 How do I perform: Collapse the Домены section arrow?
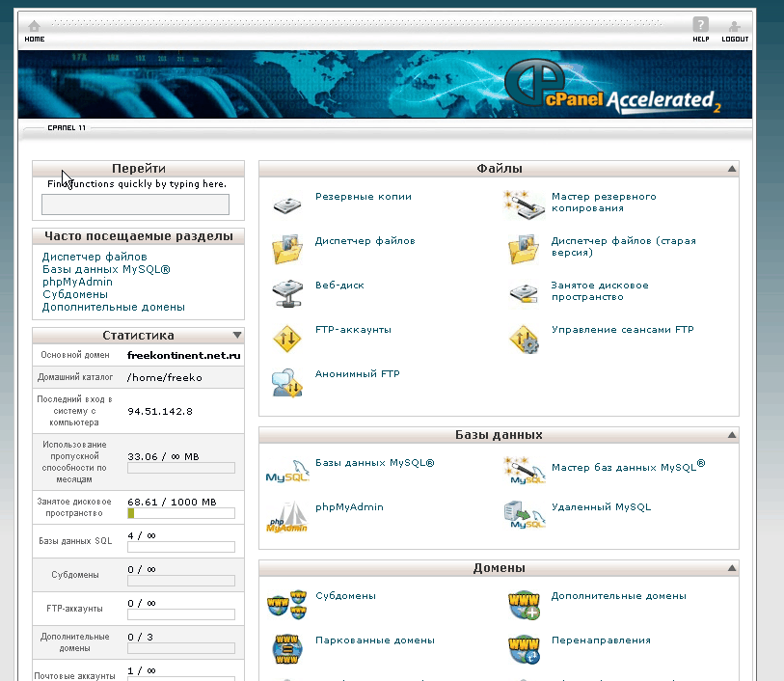click(x=732, y=568)
